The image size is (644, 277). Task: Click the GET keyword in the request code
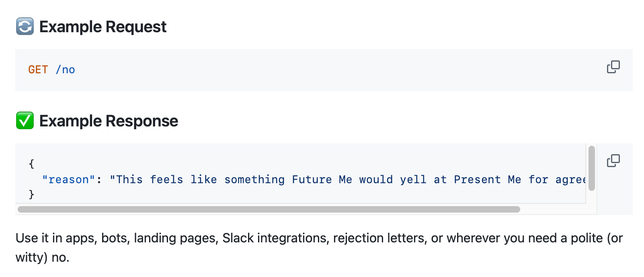pyautogui.click(x=38, y=70)
